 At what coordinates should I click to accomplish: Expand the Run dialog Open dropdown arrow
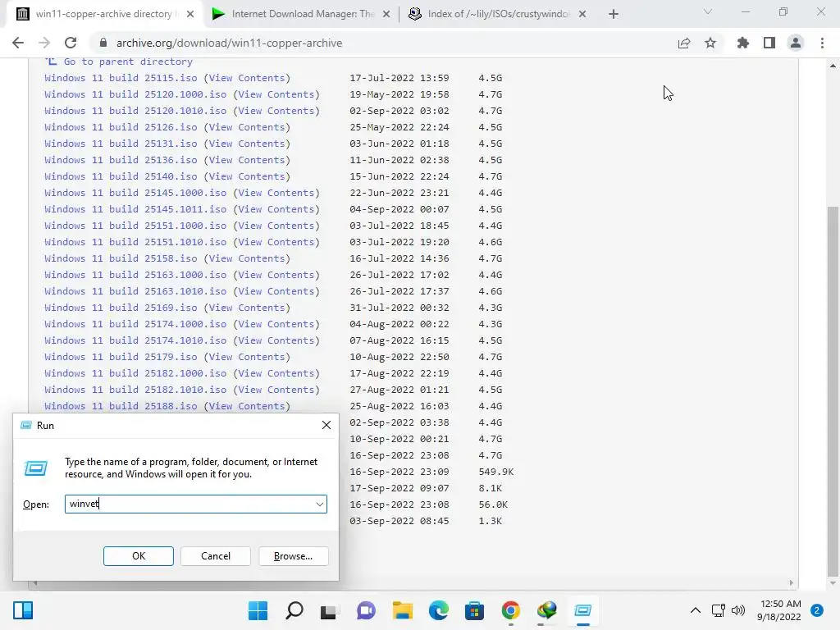pos(319,504)
